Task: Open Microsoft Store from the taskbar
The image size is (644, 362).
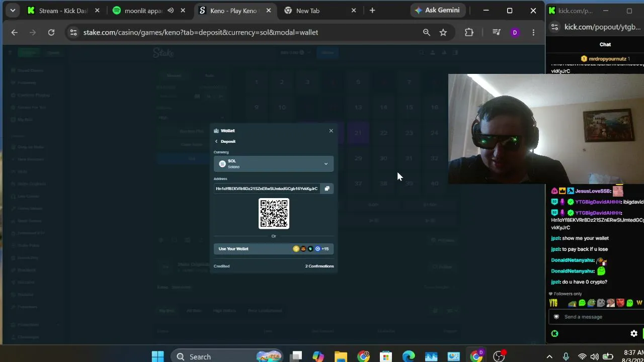Action: 386,356
